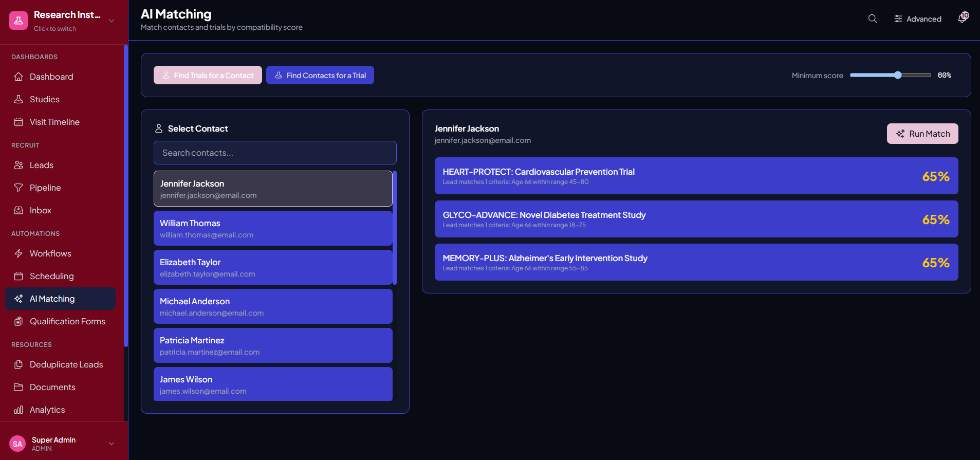Select contact William Thomas
The height and width of the screenshot is (460, 980).
coord(273,228)
